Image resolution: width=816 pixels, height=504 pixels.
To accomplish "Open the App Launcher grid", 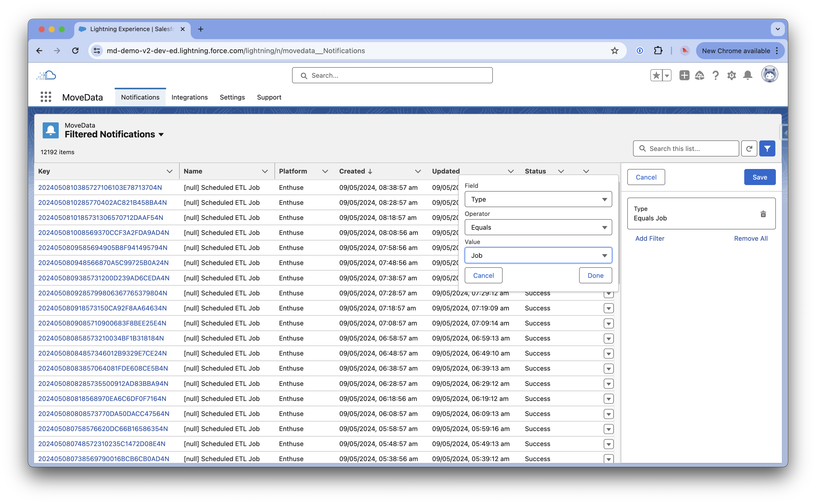I will 46,97.
